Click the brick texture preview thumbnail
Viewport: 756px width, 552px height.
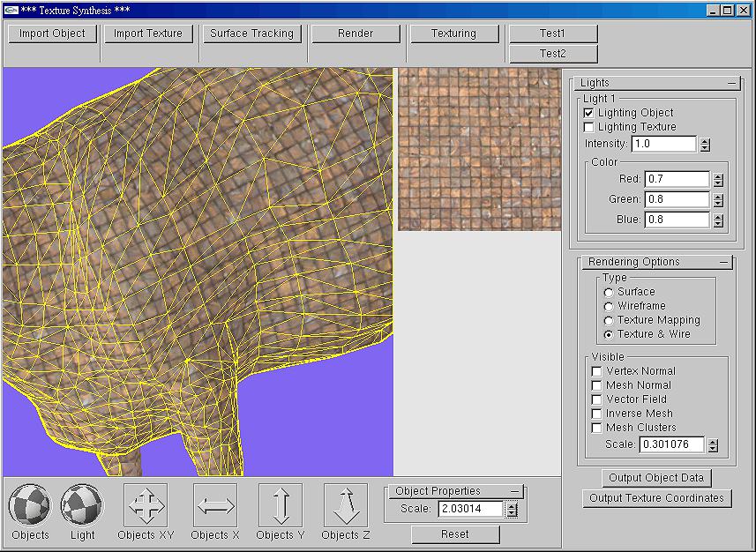[x=479, y=149]
